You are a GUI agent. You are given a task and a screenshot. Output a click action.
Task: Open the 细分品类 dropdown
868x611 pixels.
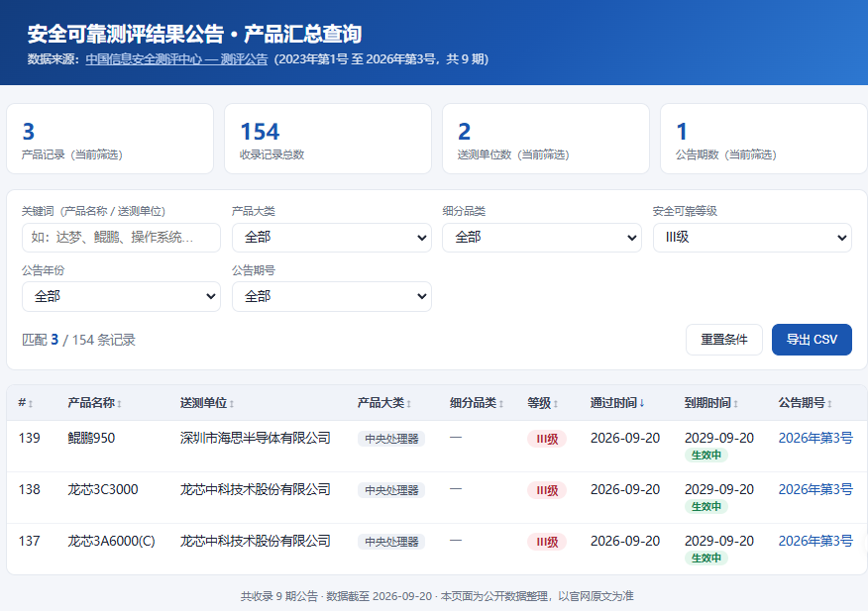(542, 238)
